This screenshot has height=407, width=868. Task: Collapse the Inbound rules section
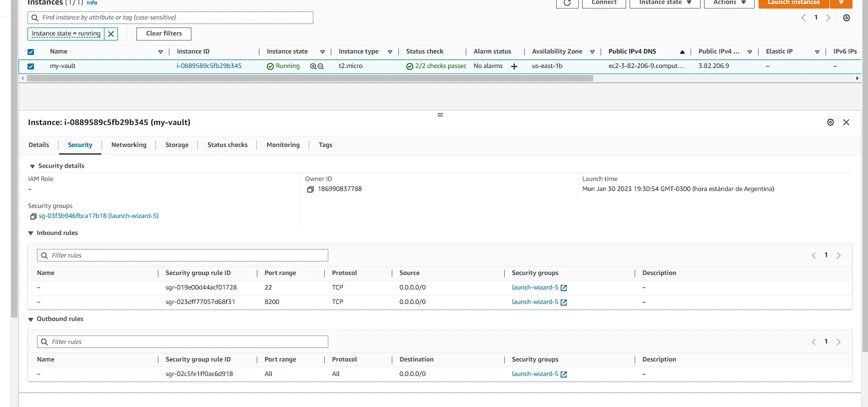(x=30, y=233)
